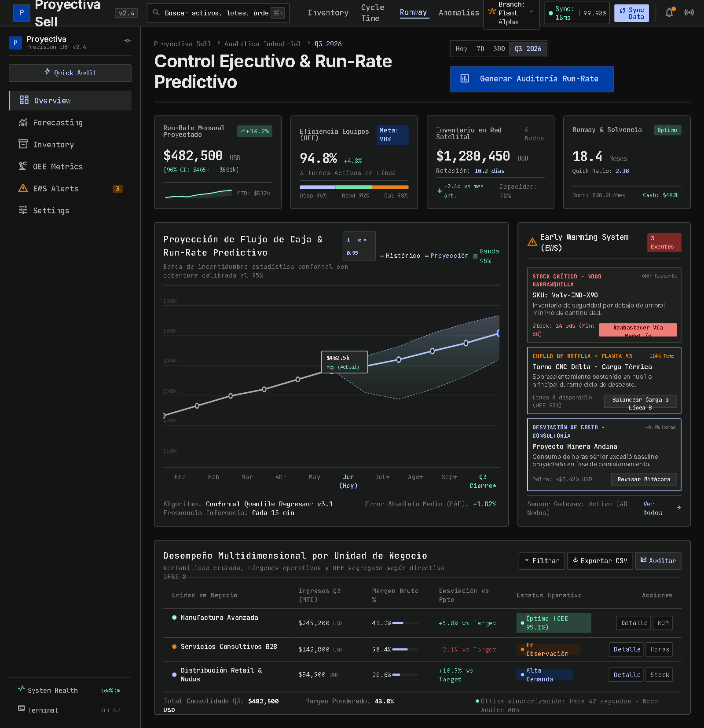Select the Hoy time range
The image size is (704, 728).
pos(462,49)
